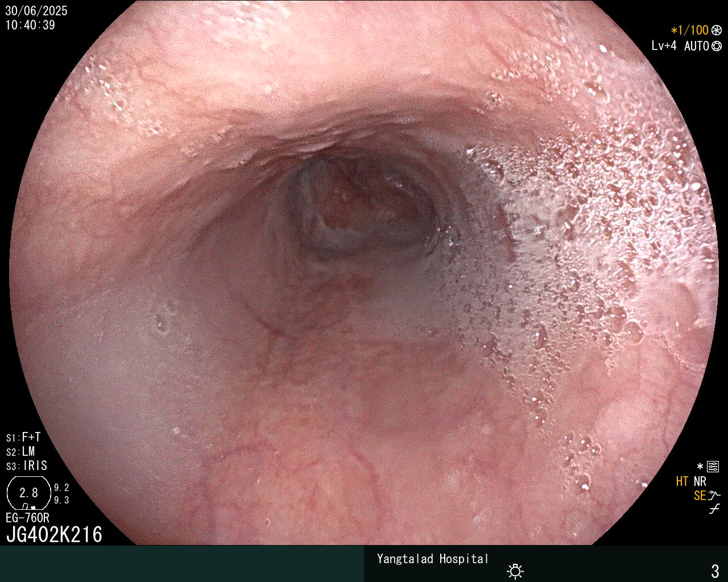
Task: Click the 9.3 diameter value
Action: 61,500
